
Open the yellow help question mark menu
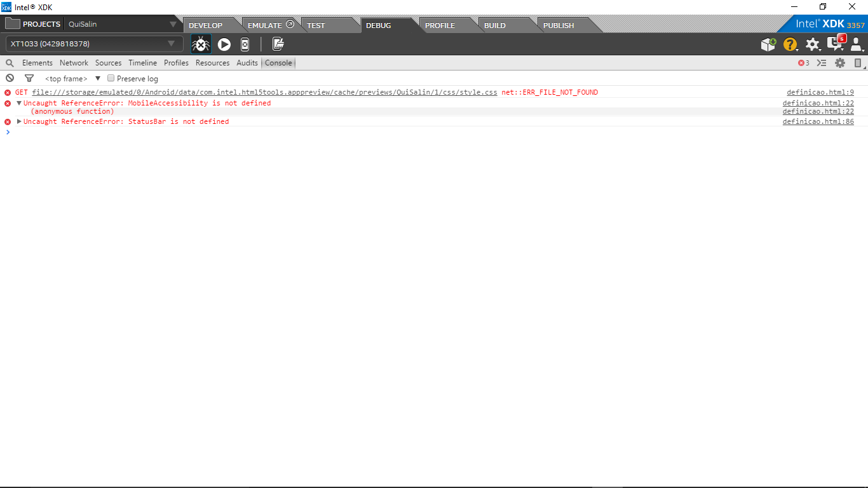coord(790,44)
